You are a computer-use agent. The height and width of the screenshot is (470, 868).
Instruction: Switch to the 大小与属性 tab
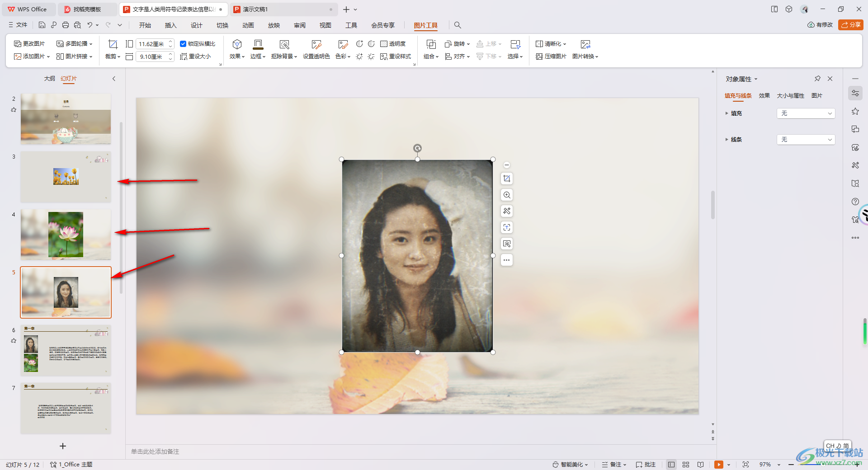(x=790, y=96)
